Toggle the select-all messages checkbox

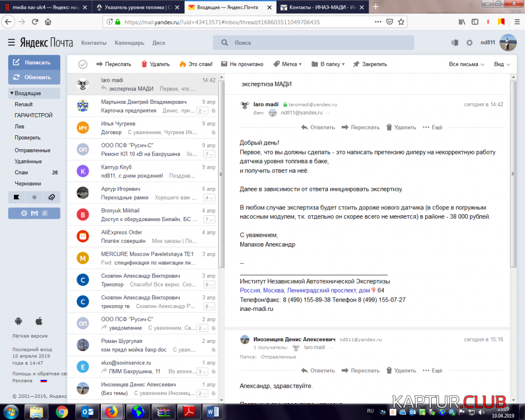pos(83,64)
